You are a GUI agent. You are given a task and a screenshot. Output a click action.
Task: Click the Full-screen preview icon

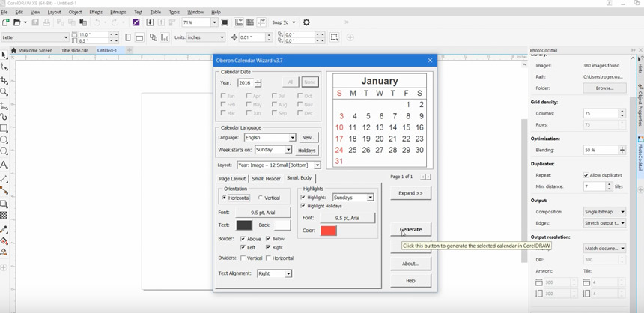point(225,22)
